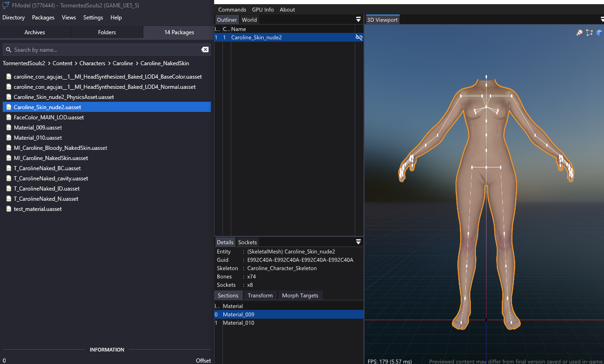Open the Help menu

coord(116,18)
